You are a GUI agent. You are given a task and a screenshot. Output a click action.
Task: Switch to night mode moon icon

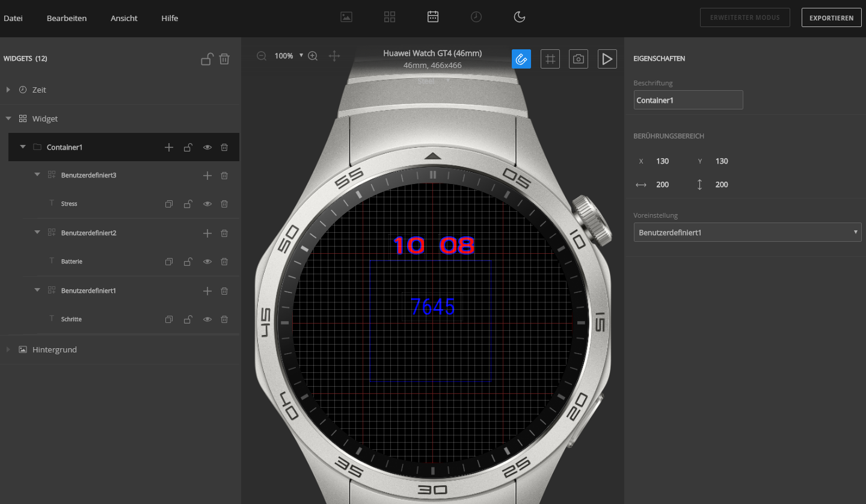[x=520, y=17]
